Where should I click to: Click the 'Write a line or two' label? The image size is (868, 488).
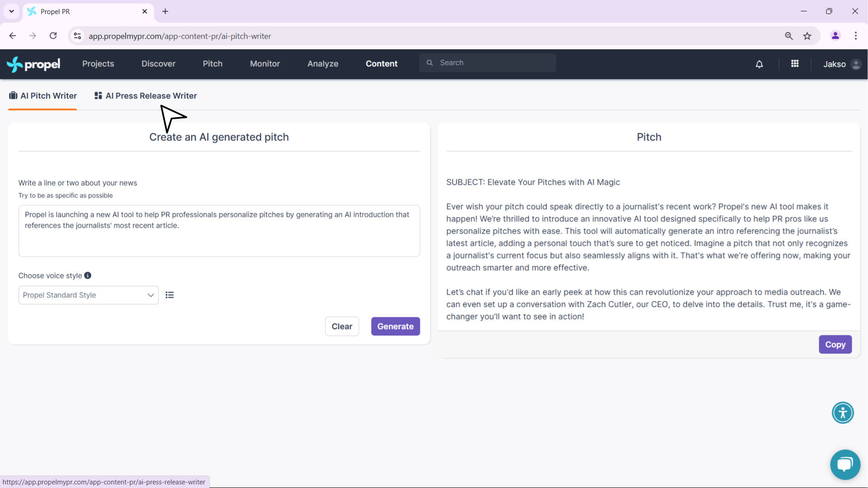pos(78,183)
